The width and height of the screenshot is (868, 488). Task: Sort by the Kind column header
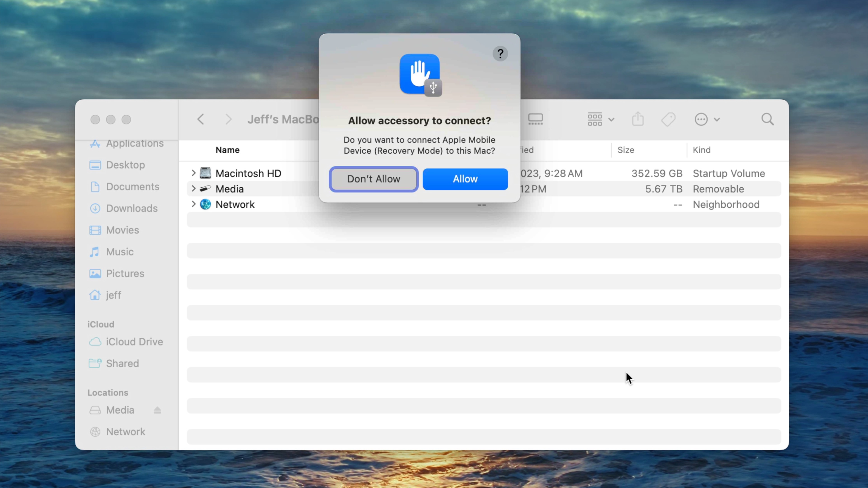(x=702, y=150)
